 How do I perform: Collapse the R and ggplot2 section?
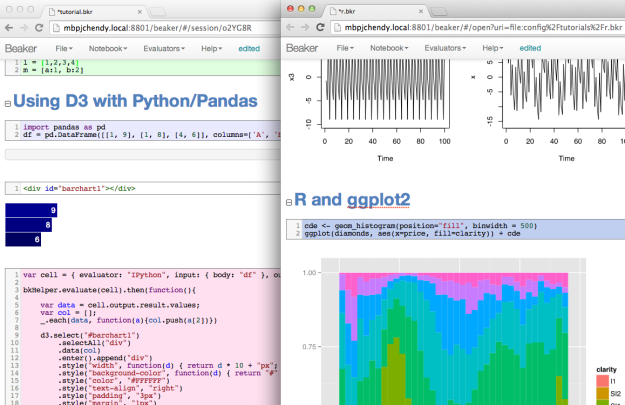289,202
